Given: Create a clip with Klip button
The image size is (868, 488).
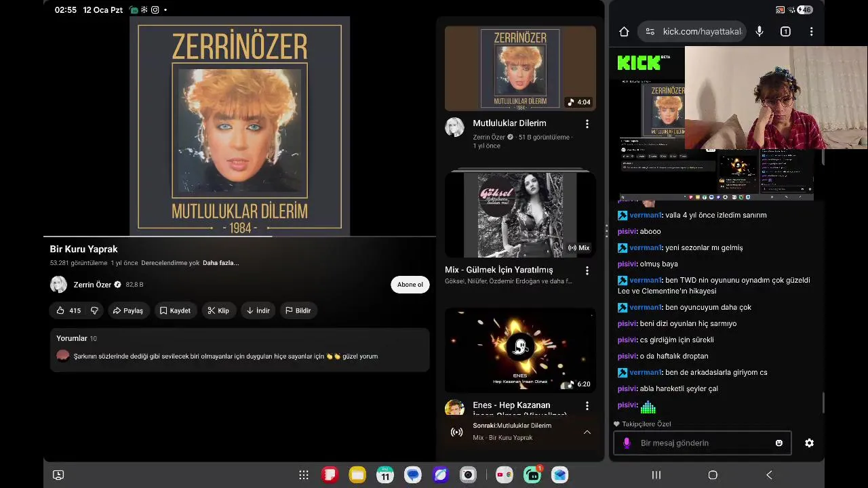Looking at the screenshot, I should coord(218,310).
